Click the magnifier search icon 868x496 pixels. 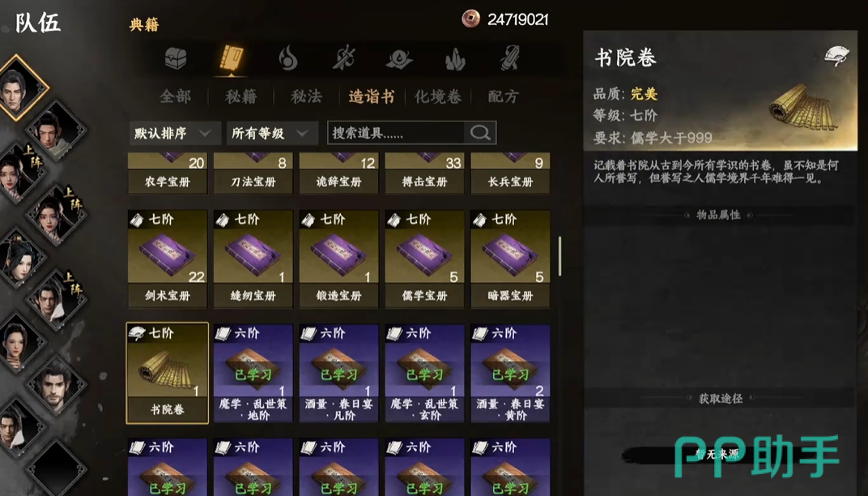(x=480, y=133)
